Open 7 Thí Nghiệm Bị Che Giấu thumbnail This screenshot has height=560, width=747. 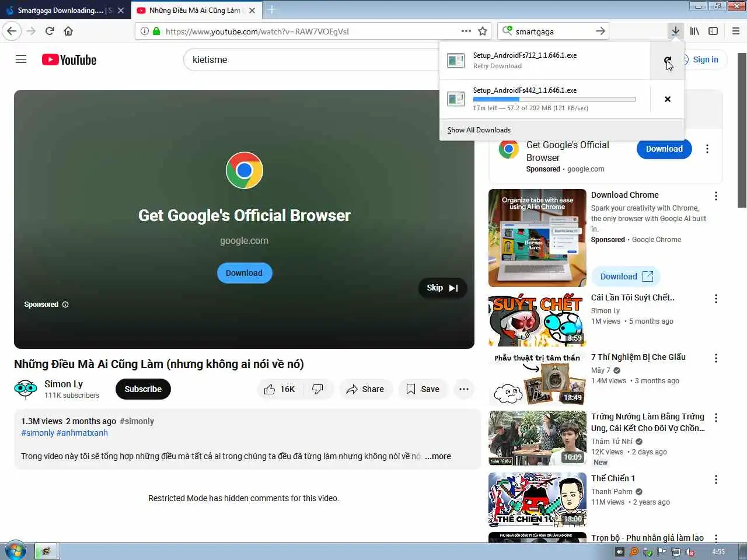[537, 380]
